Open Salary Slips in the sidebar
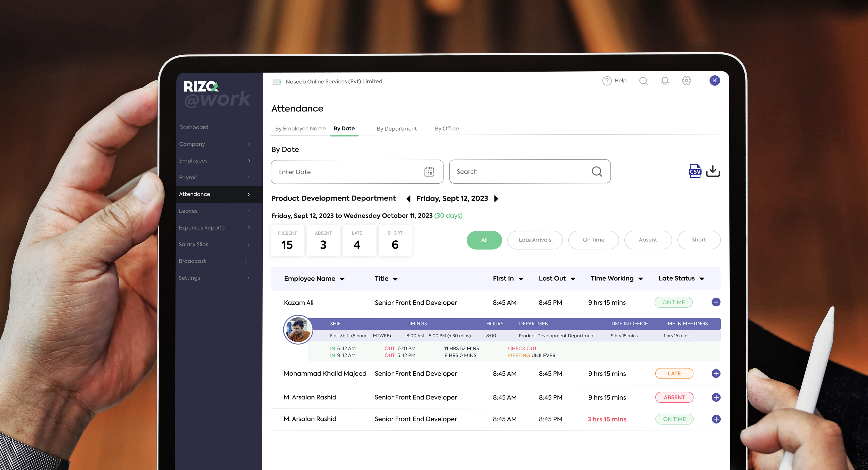Viewport: 868px width, 470px height. (219, 244)
